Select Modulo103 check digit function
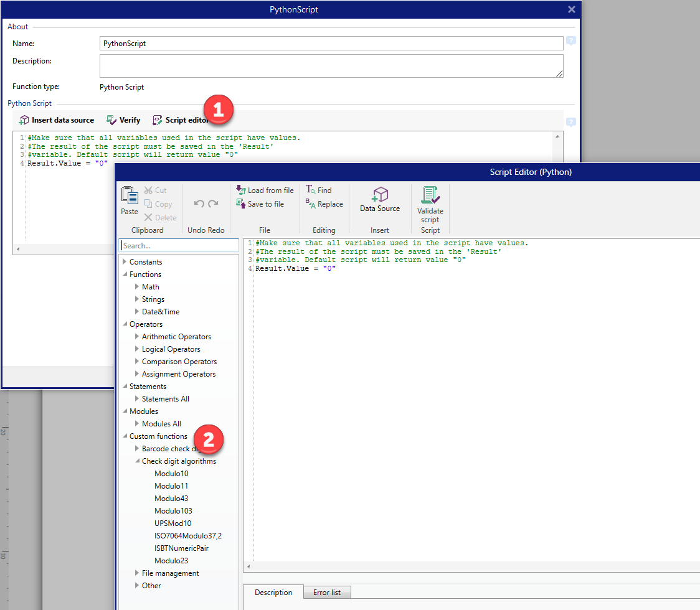700x610 pixels. coord(173,511)
